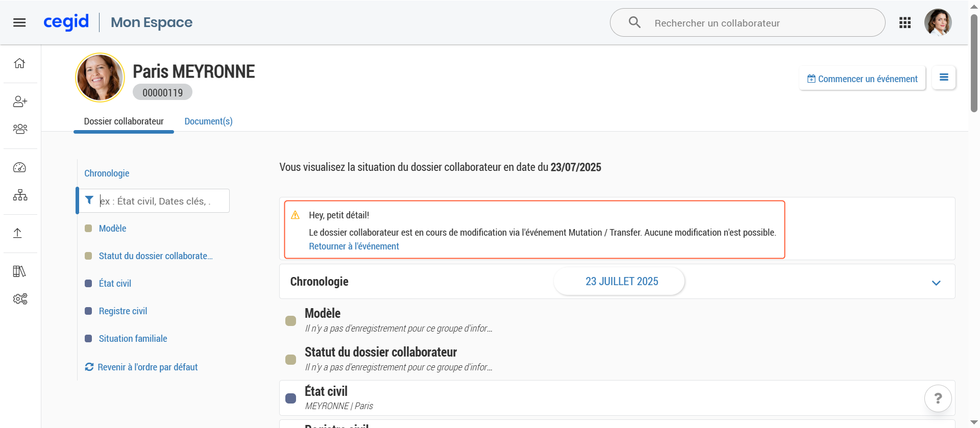Open the État civil section card
Image resolution: width=980 pixels, height=428 pixels.
pyautogui.click(x=617, y=398)
